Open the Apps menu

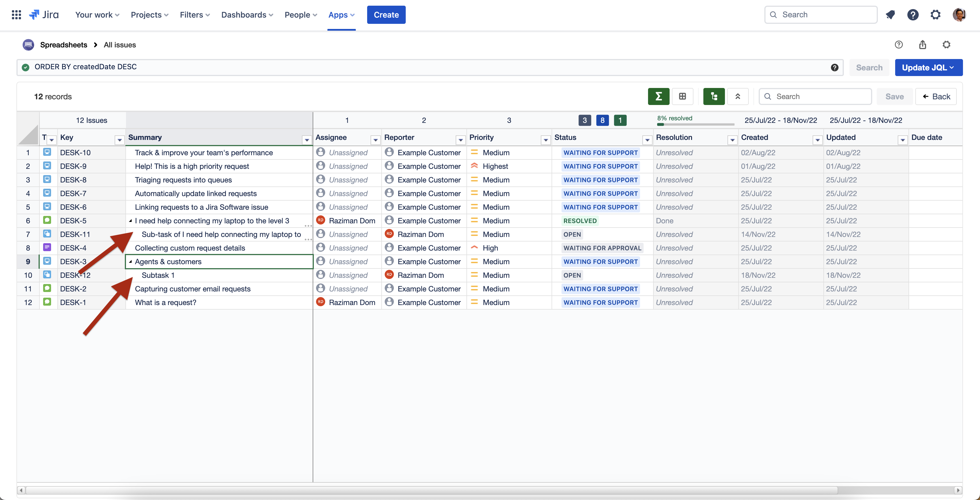[338, 14]
